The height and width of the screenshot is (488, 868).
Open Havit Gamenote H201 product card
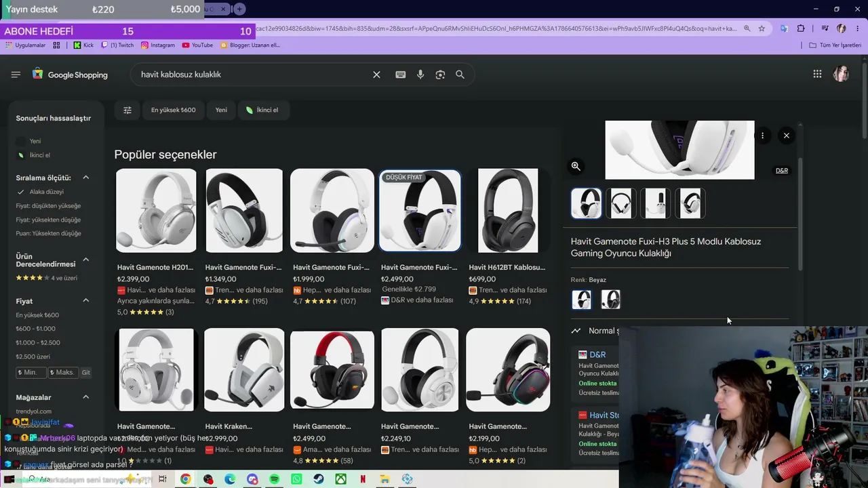click(x=156, y=243)
